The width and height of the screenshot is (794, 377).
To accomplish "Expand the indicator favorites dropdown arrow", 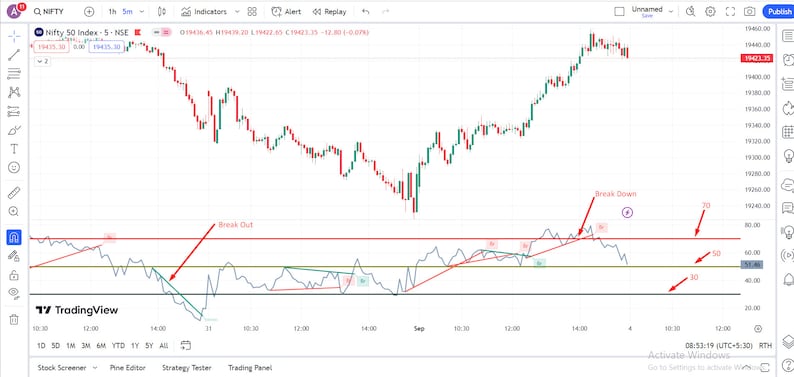I will click(x=237, y=11).
